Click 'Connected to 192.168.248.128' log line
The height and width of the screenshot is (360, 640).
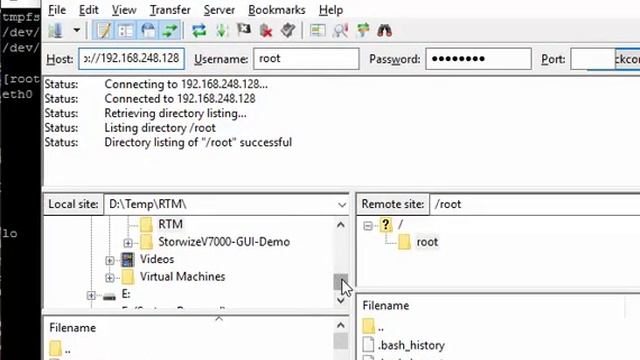tap(180, 99)
